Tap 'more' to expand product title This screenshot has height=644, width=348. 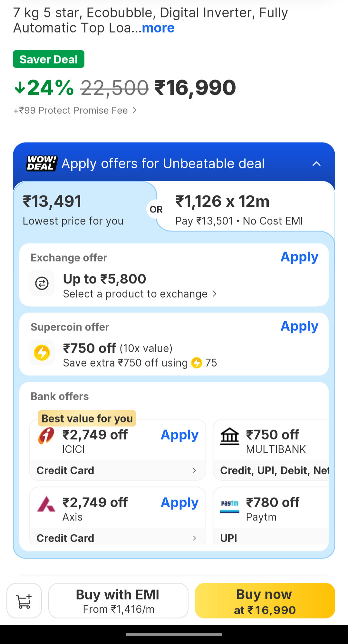coord(158,28)
